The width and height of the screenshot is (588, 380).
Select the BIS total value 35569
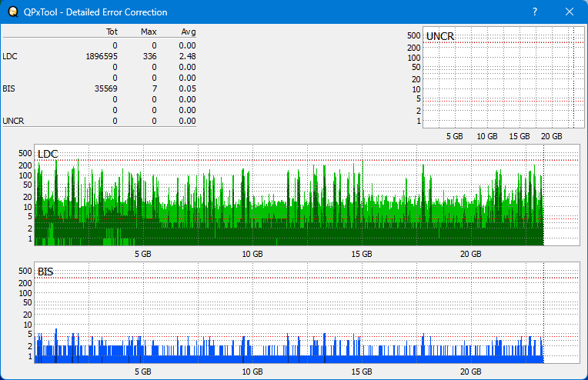[105, 88]
